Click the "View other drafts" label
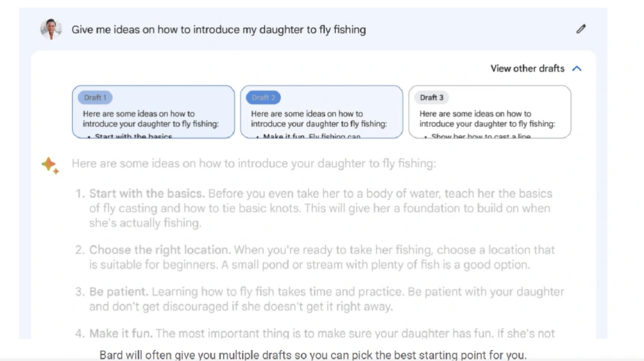 tap(527, 69)
